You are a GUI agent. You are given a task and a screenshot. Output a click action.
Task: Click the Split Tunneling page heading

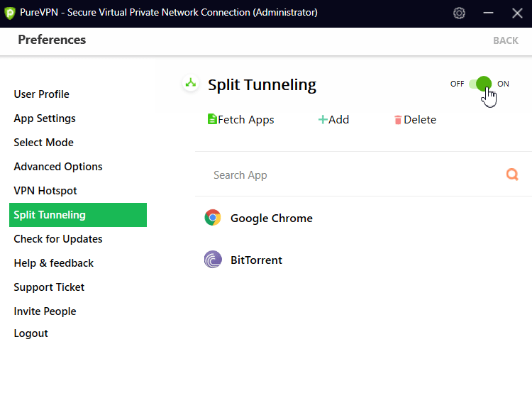[x=262, y=85]
